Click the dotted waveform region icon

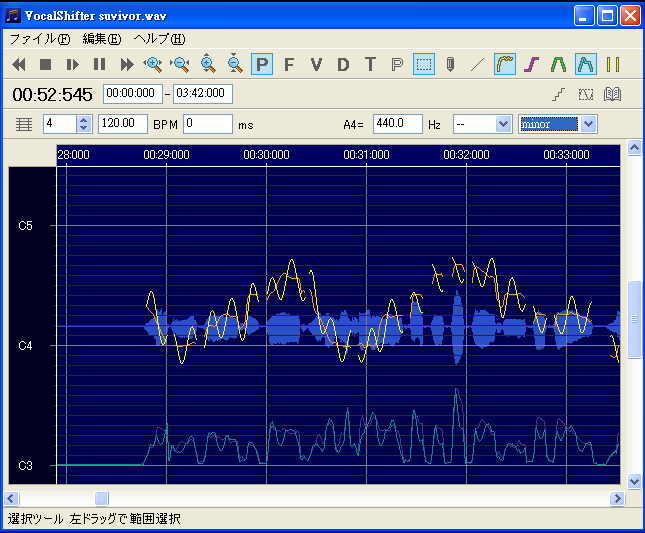(586, 95)
